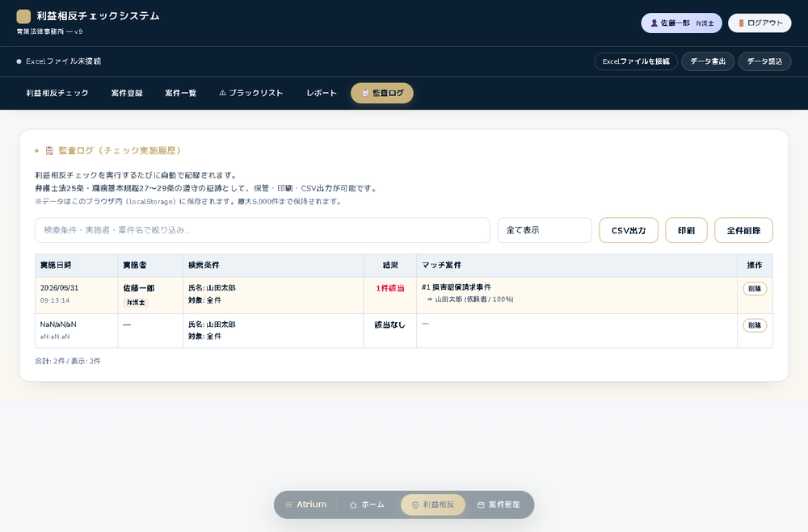The width and height of the screenshot is (808, 532).
Task: Click the shield icon in the 利益相反 dock item
Action: [415, 505]
